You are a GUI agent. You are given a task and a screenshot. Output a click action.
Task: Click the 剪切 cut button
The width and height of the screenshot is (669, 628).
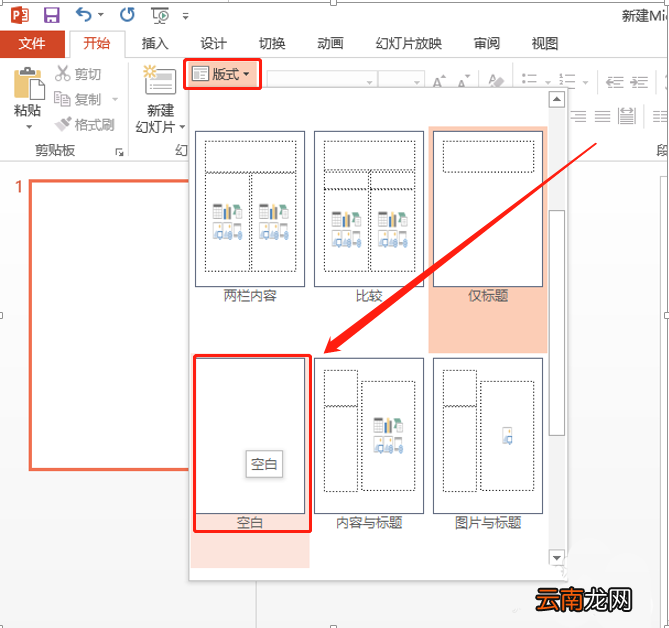(78, 74)
